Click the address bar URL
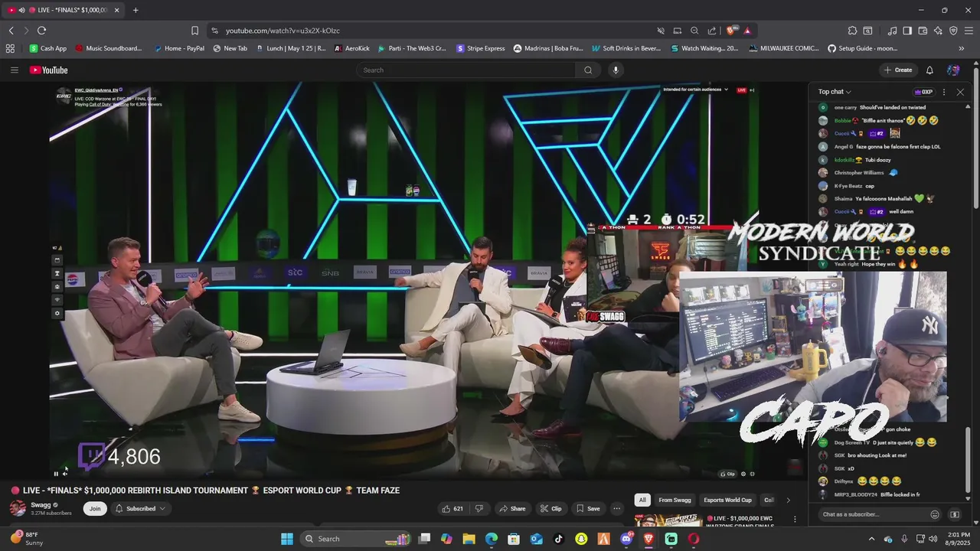980x551 pixels. pyautogui.click(x=283, y=31)
